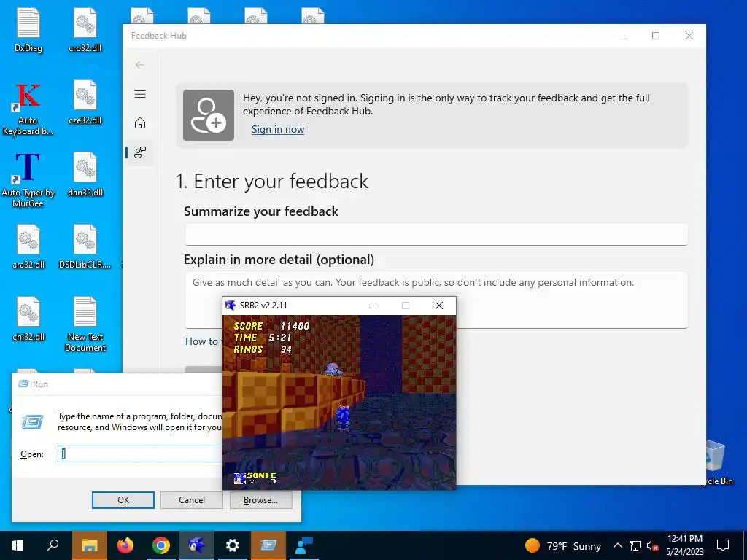Click Sign in now link
Image resolution: width=747 pixels, height=560 pixels.
click(278, 130)
